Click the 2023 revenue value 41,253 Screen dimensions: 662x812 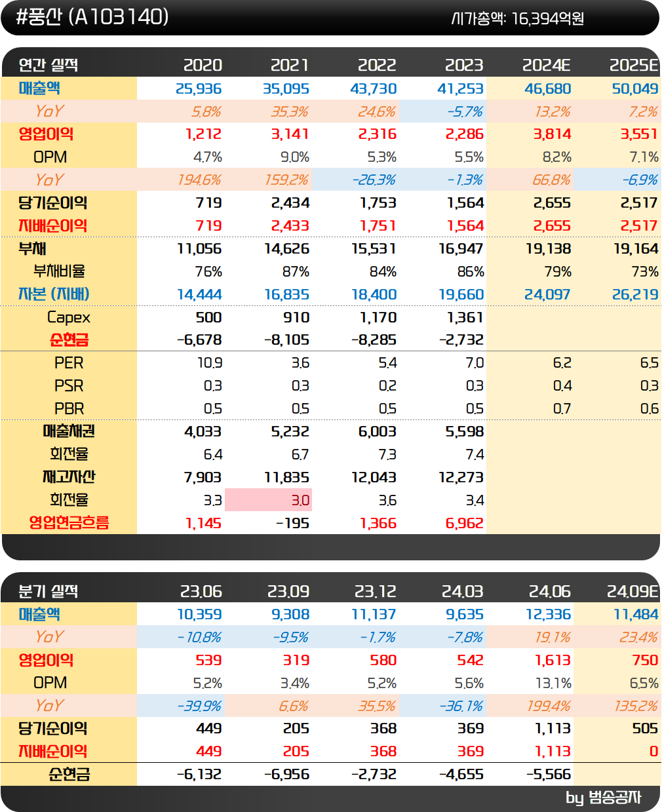(461, 88)
